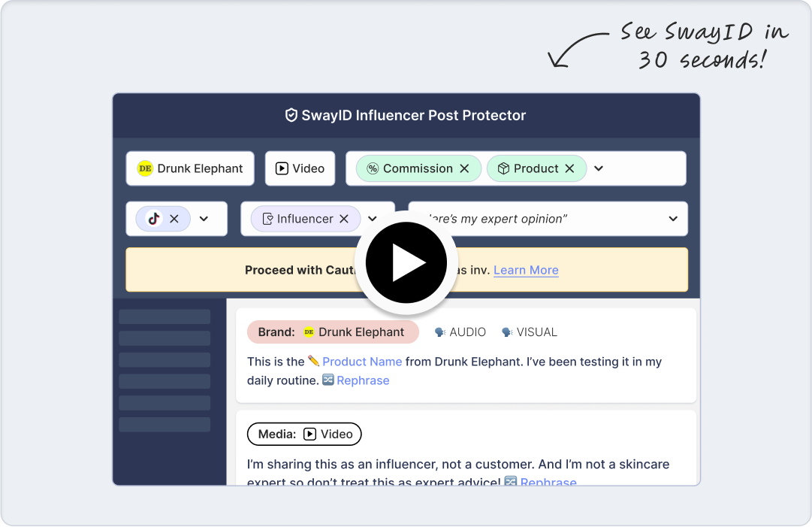The width and height of the screenshot is (812, 527).
Task: Click the play icon in Video button
Action: pos(282,168)
